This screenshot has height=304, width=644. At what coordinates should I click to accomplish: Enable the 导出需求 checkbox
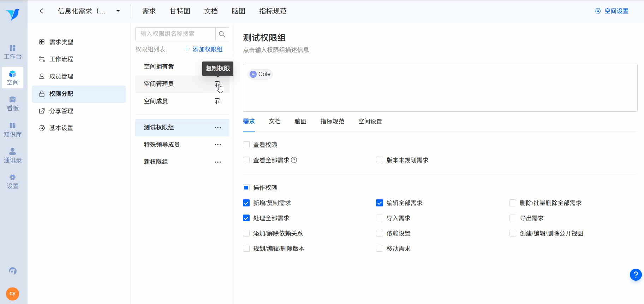513,218
